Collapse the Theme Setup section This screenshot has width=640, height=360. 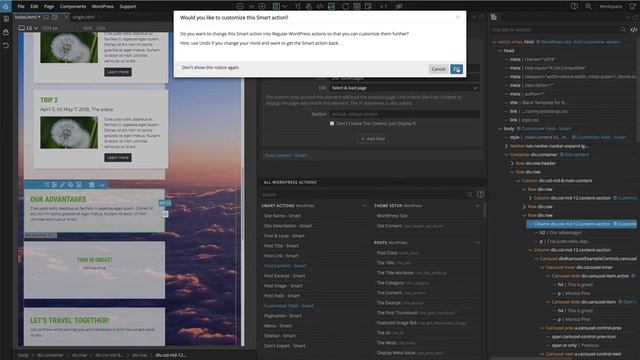477,206
